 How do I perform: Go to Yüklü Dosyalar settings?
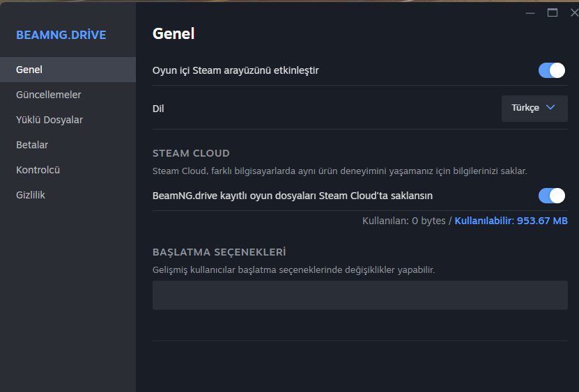pyautogui.click(x=49, y=120)
